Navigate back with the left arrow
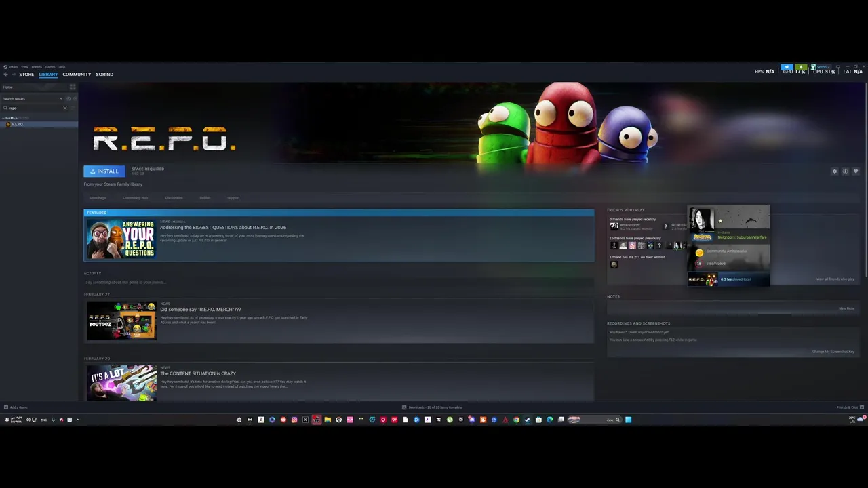Image resolution: width=868 pixels, height=488 pixels. (x=5, y=75)
